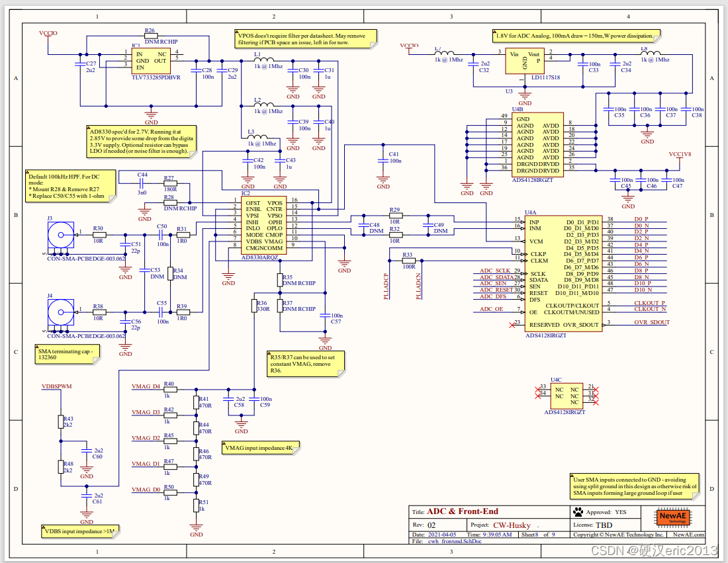The image size is (728, 563).
Task: Open the User SMA inputs GND note
Action: (635, 486)
